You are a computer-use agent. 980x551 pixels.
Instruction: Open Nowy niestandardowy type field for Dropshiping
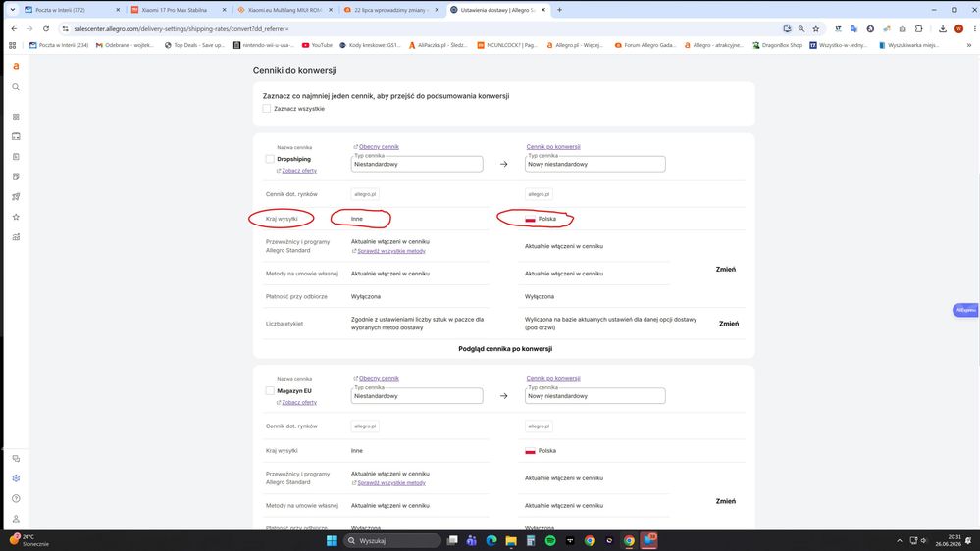coord(595,164)
